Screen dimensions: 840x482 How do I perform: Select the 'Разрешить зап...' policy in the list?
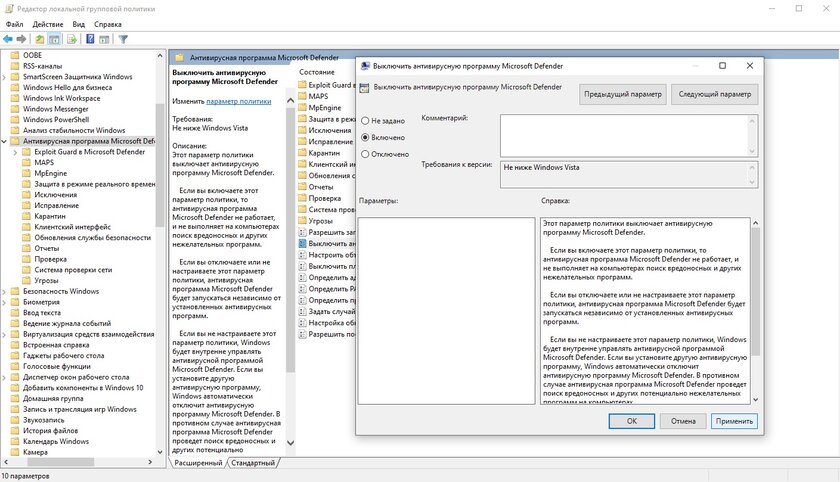click(327, 232)
